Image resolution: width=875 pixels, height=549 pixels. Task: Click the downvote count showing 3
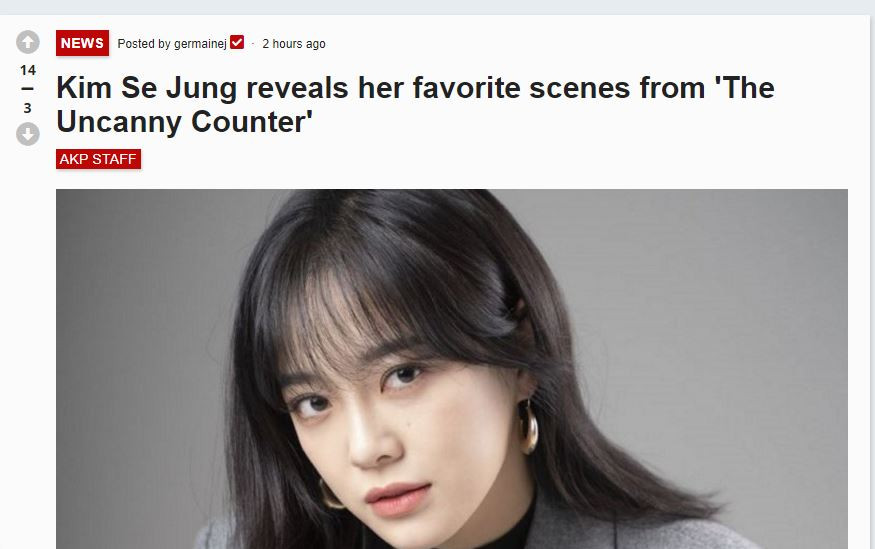tap(27, 108)
